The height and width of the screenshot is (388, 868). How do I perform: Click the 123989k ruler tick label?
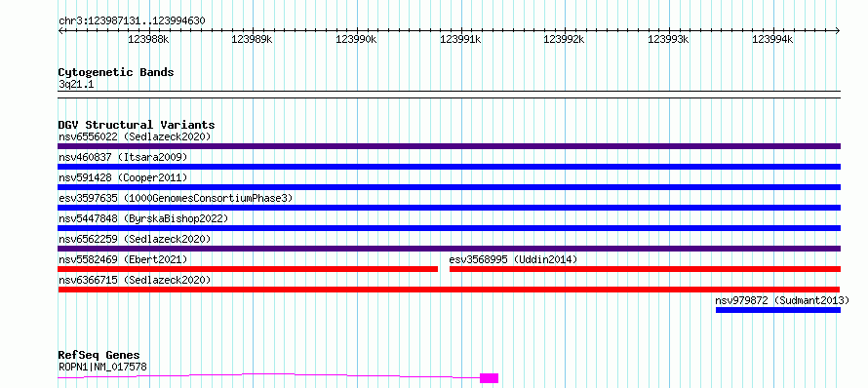click(253, 39)
